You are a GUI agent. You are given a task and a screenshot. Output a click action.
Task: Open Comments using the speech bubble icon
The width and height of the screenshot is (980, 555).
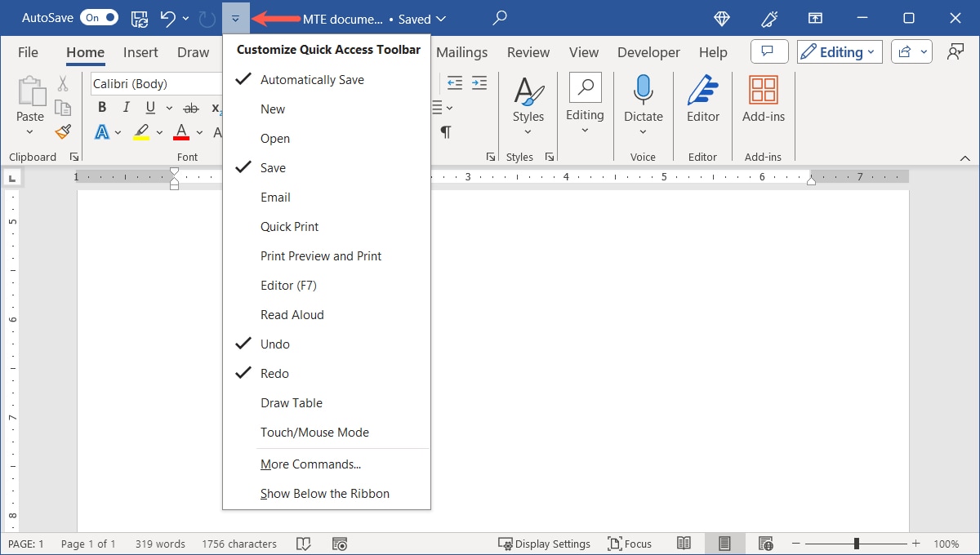point(768,51)
